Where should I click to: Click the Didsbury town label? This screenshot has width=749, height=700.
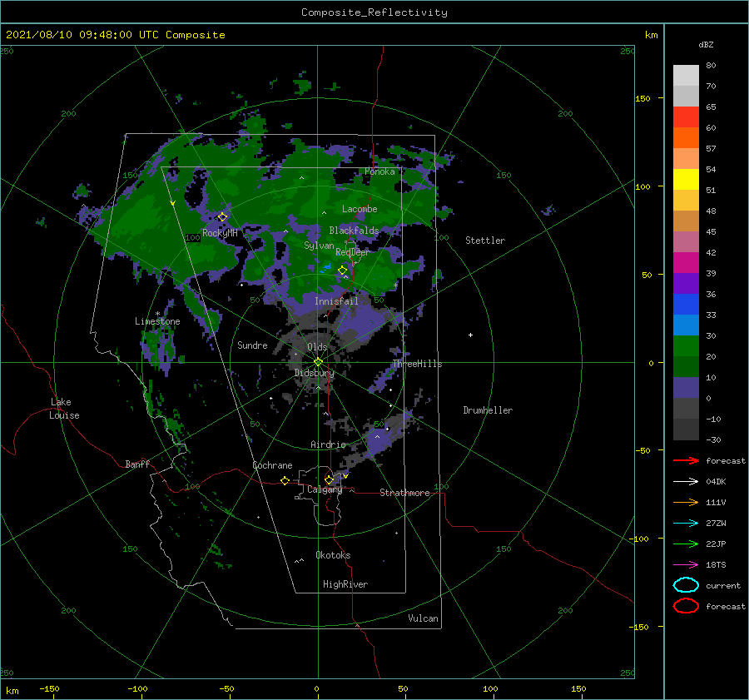coord(314,373)
